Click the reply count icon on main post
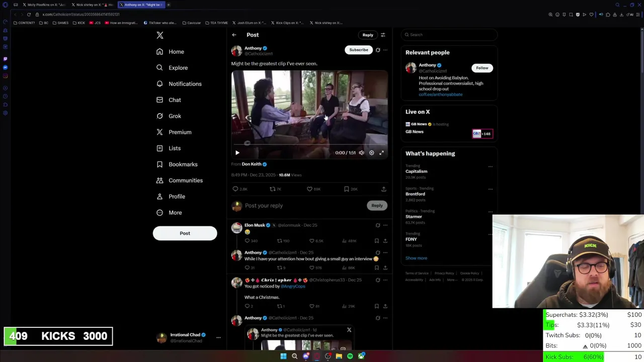The image size is (644, 362). (x=235, y=189)
